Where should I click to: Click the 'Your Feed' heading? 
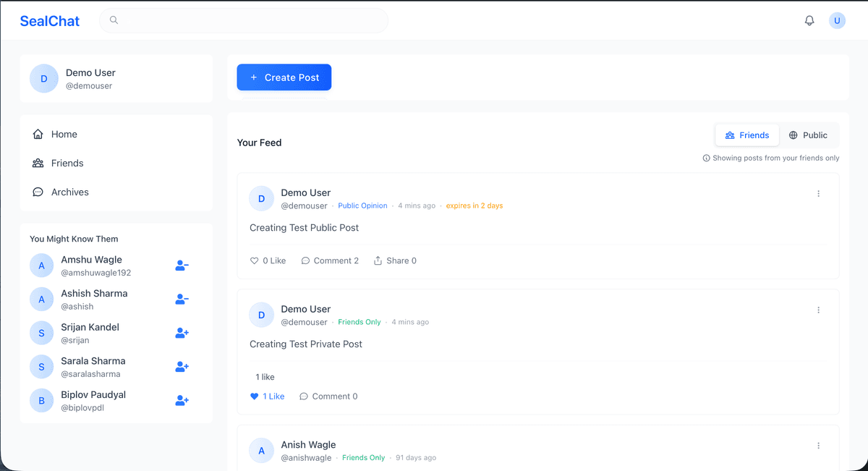[260, 143]
